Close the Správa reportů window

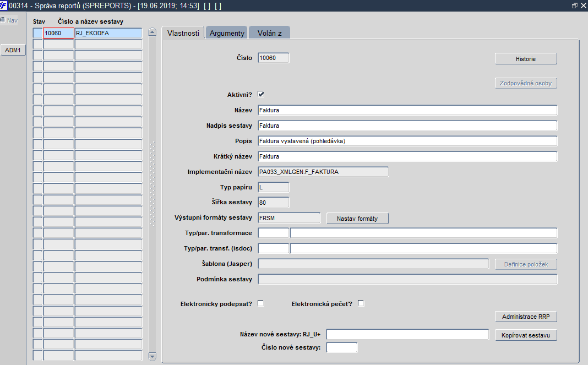[x=583, y=6]
